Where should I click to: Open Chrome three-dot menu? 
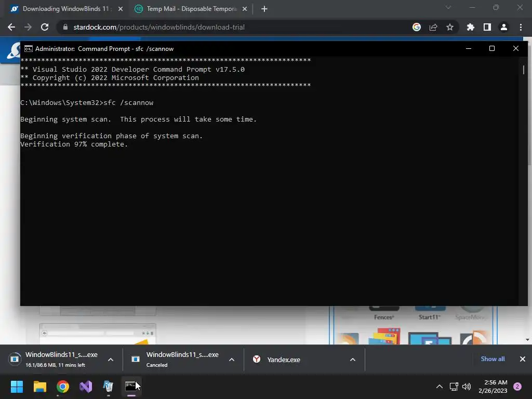coord(521,27)
